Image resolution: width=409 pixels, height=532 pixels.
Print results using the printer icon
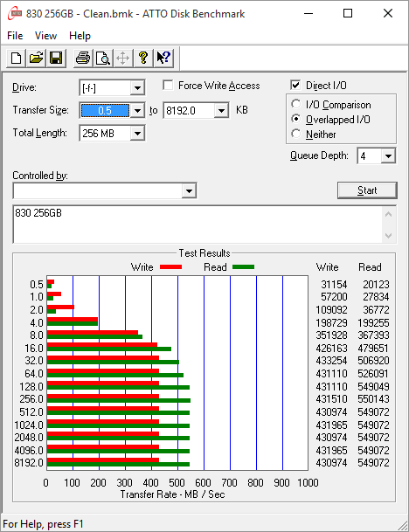(x=82, y=59)
